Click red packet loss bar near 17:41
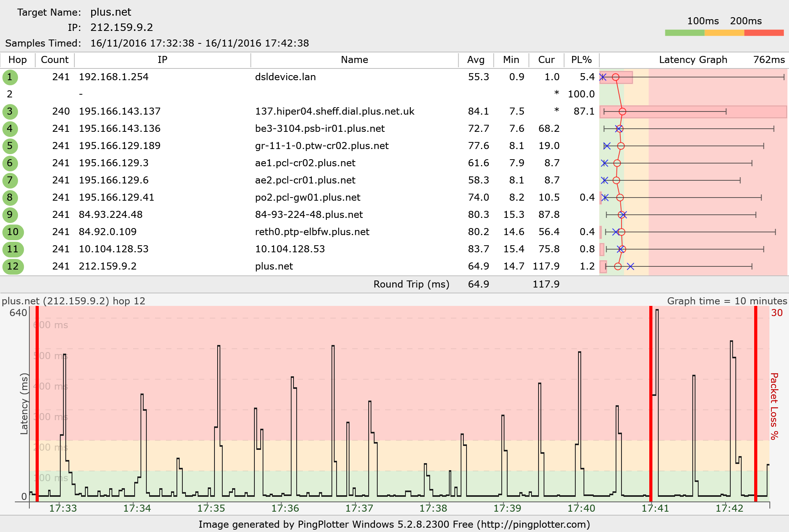This screenshot has height=532, width=789. click(651, 403)
